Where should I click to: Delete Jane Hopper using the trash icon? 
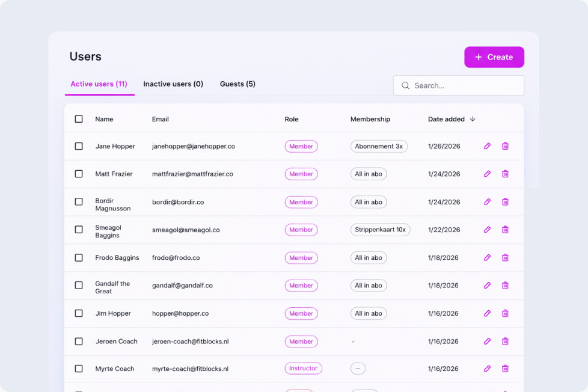click(505, 146)
